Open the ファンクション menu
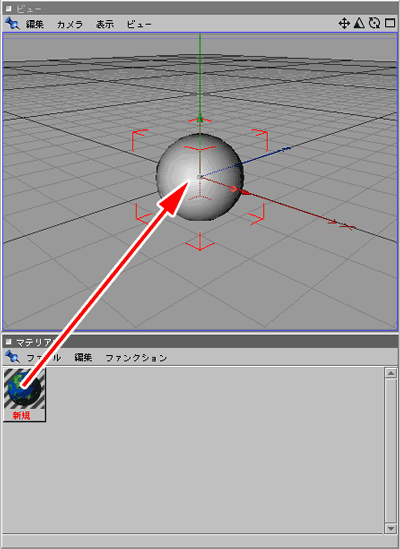The height and width of the screenshot is (549, 400). (136, 358)
